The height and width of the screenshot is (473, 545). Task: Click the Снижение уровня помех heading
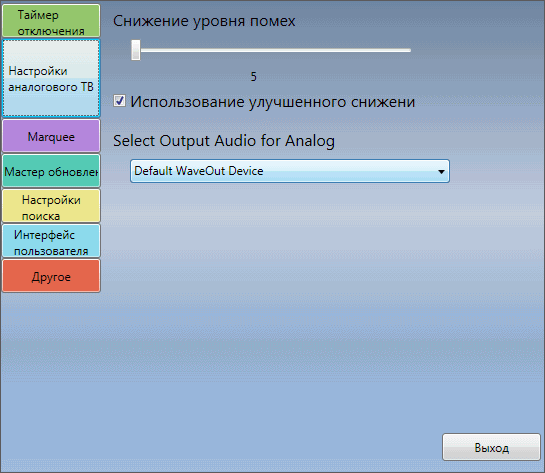[x=204, y=21]
